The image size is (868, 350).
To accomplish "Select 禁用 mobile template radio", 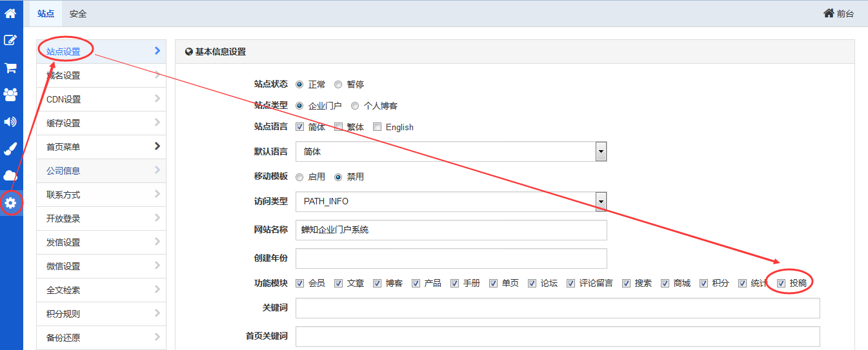I will 338,177.
